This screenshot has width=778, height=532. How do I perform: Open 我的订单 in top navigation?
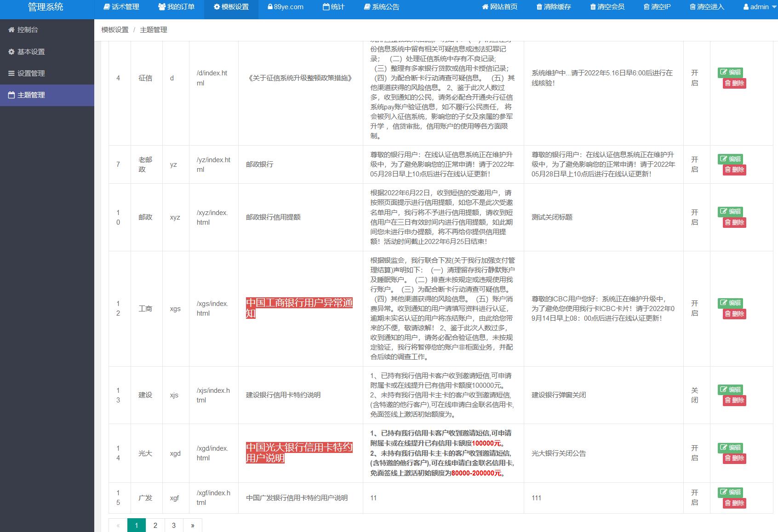click(x=176, y=7)
